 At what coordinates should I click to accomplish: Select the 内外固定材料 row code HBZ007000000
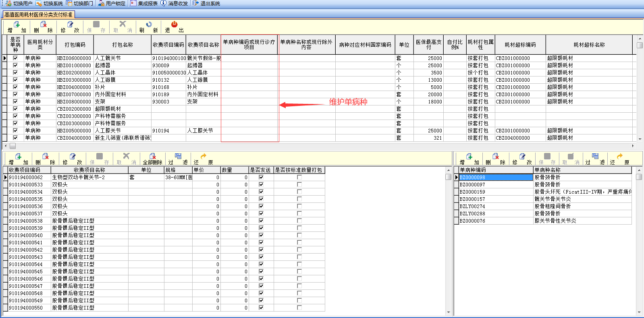point(75,94)
